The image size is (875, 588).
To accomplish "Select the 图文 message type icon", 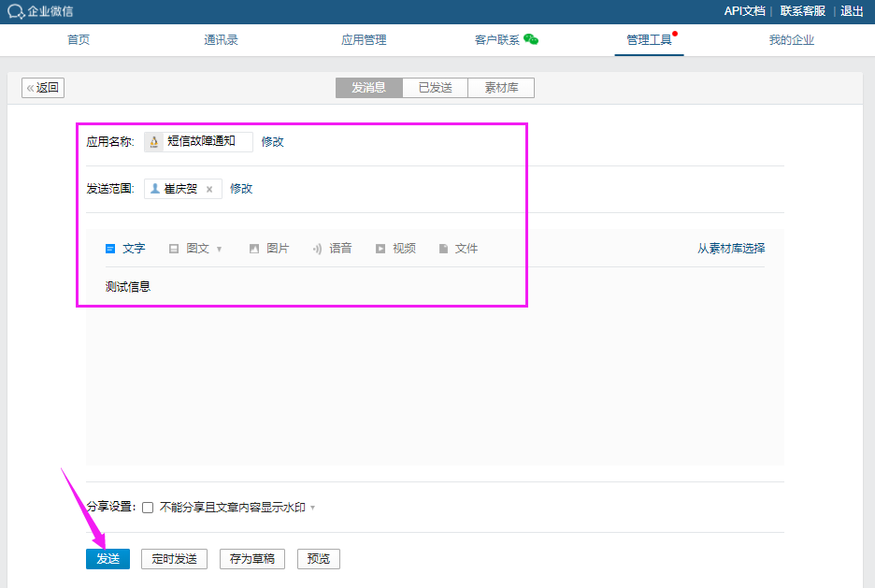I will [x=174, y=249].
